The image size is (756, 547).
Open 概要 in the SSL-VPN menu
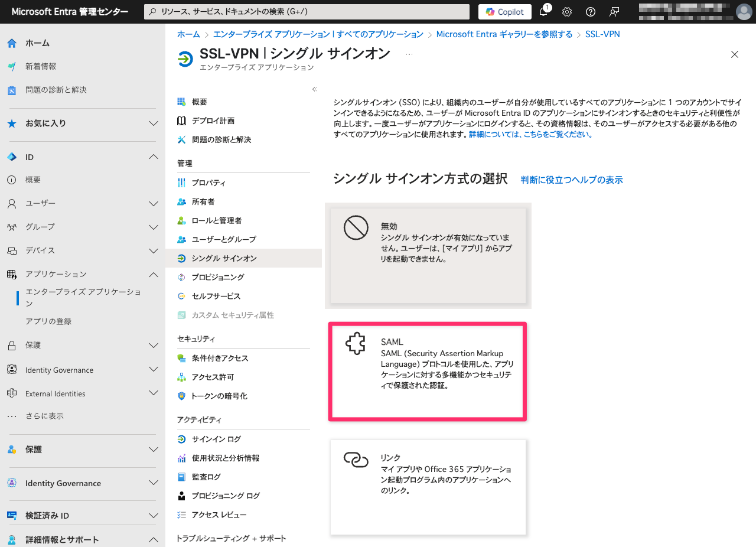coord(200,102)
